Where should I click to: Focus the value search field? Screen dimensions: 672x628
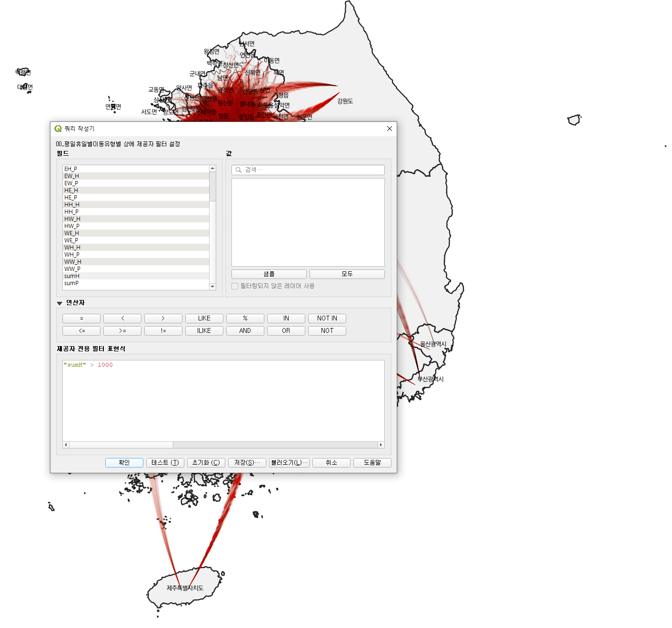(x=308, y=170)
